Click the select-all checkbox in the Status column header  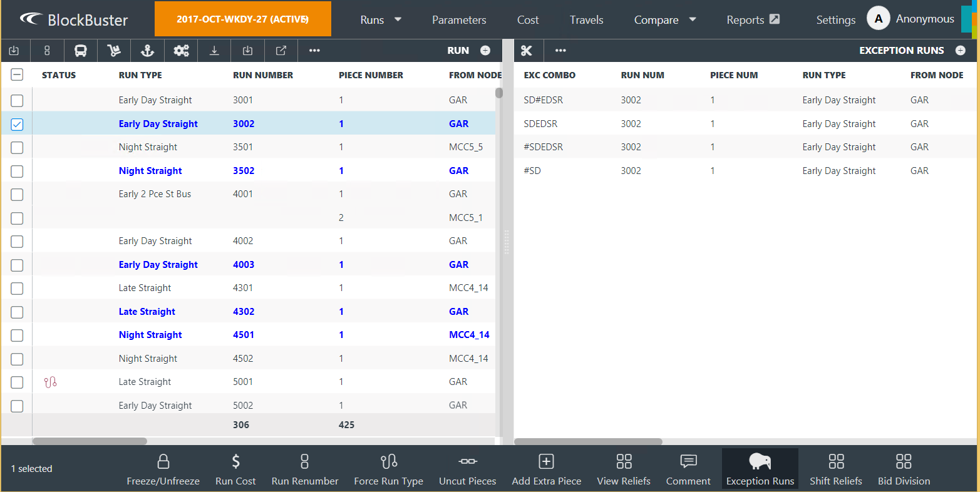pos(17,74)
